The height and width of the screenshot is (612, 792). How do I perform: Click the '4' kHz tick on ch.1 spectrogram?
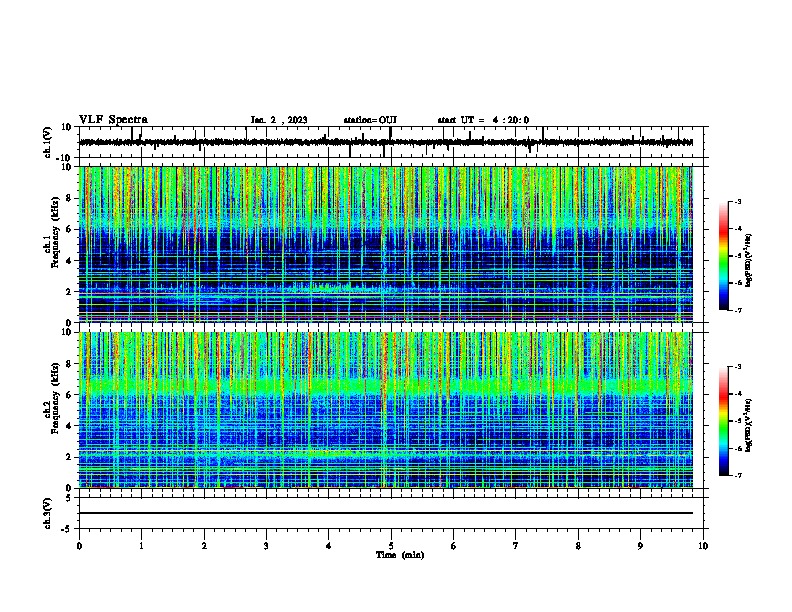pyautogui.click(x=70, y=261)
